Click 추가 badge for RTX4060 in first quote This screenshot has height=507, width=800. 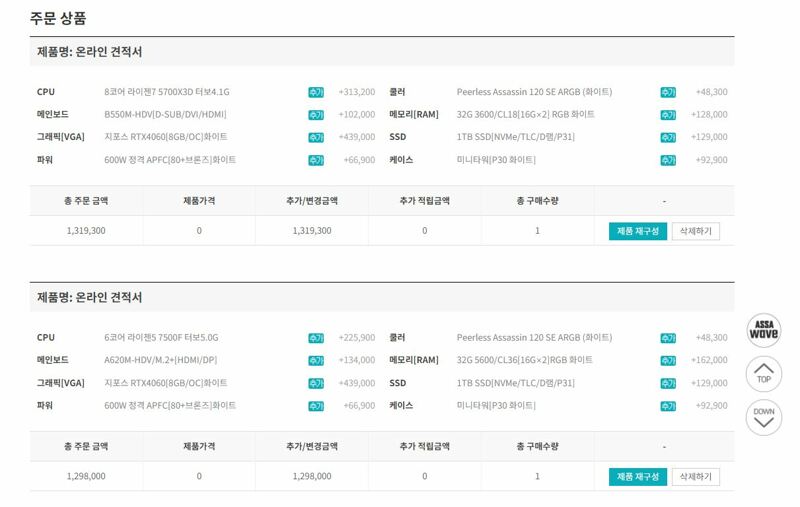click(316, 138)
